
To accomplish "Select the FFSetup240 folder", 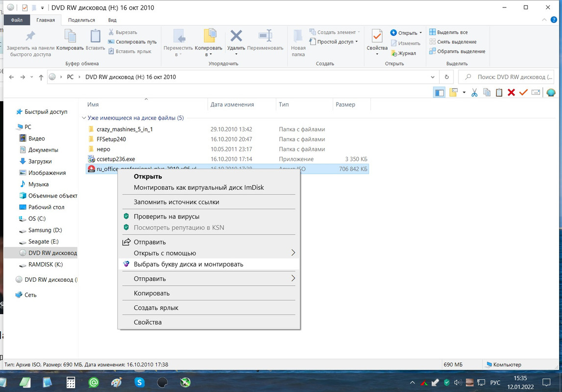I will point(111,139).
